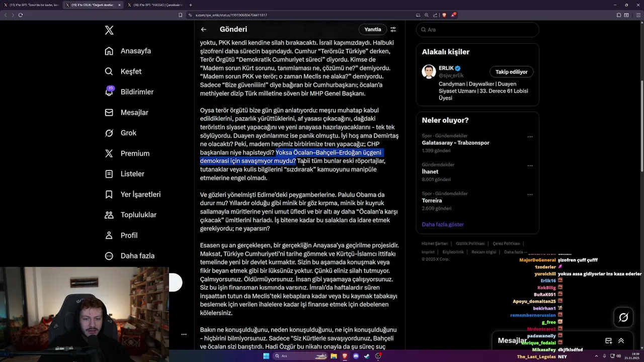Click the bookmark icon left of address bar
Viewport: 644px width, 362px height.
tap(181, 15)
